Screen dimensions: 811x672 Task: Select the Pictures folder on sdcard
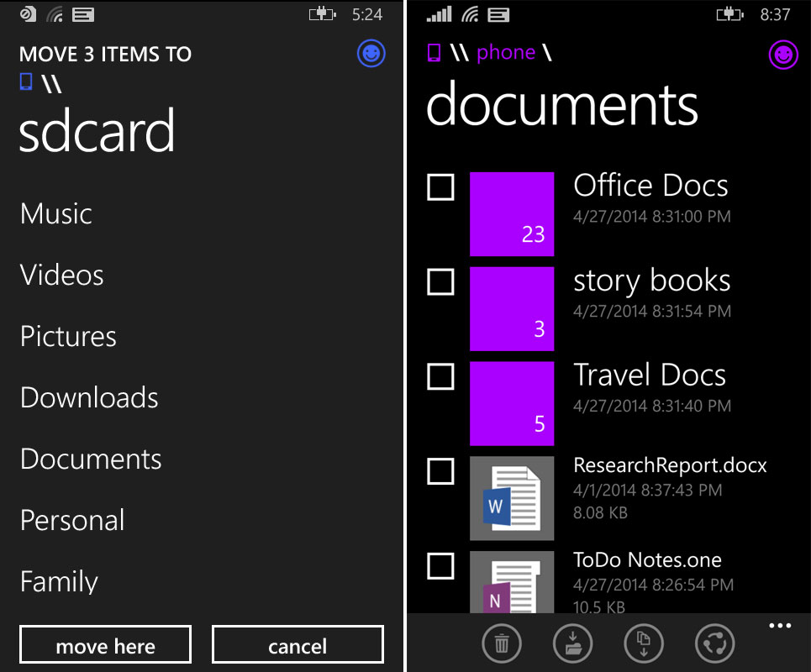[x=68, y=337]
